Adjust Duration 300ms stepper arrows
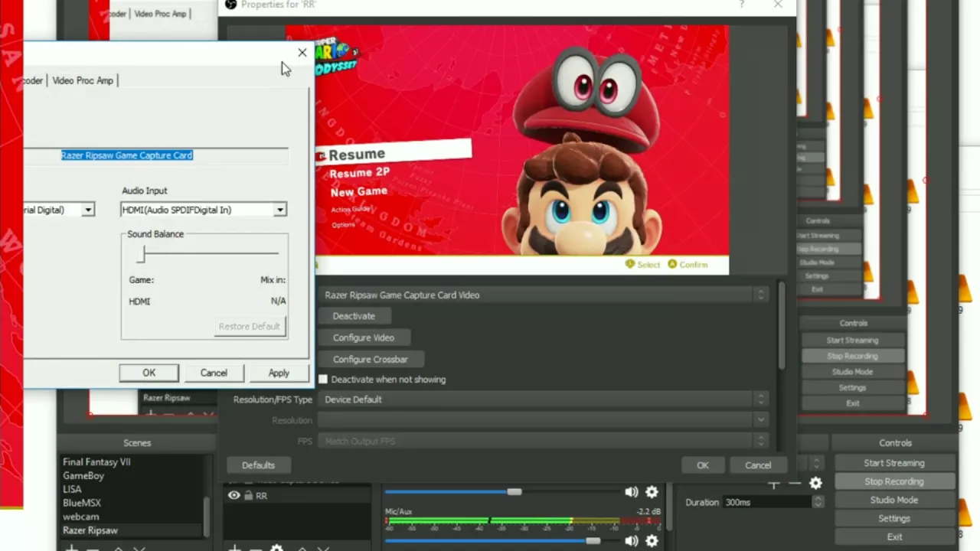The width and height of the screenshot is (980, 551). coord(818,502)
